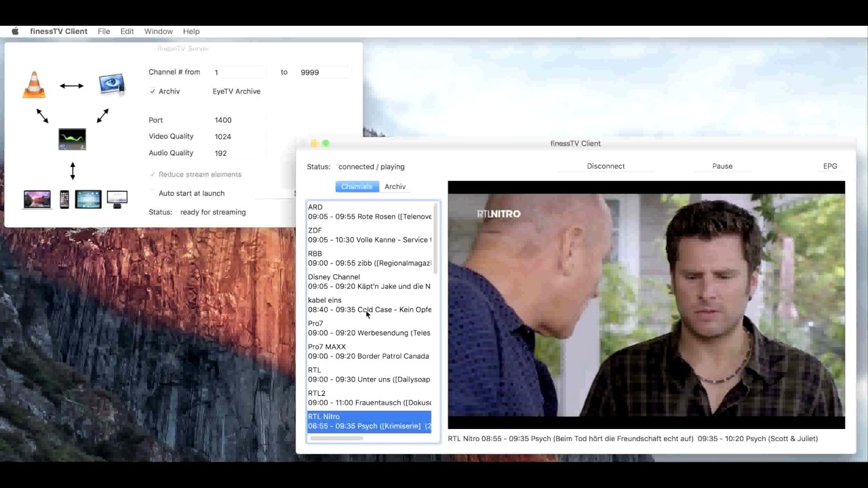Select the ZDF channel row

click(370, 235)
